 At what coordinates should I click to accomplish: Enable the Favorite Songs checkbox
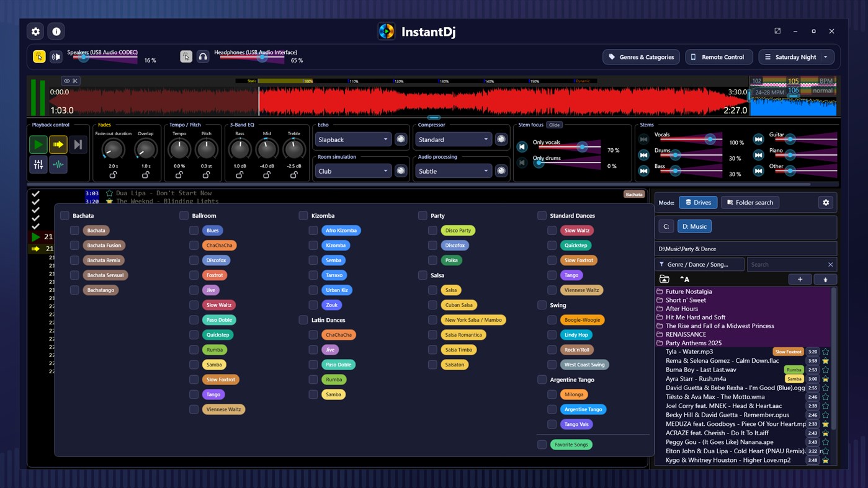(x=542, y=445)
